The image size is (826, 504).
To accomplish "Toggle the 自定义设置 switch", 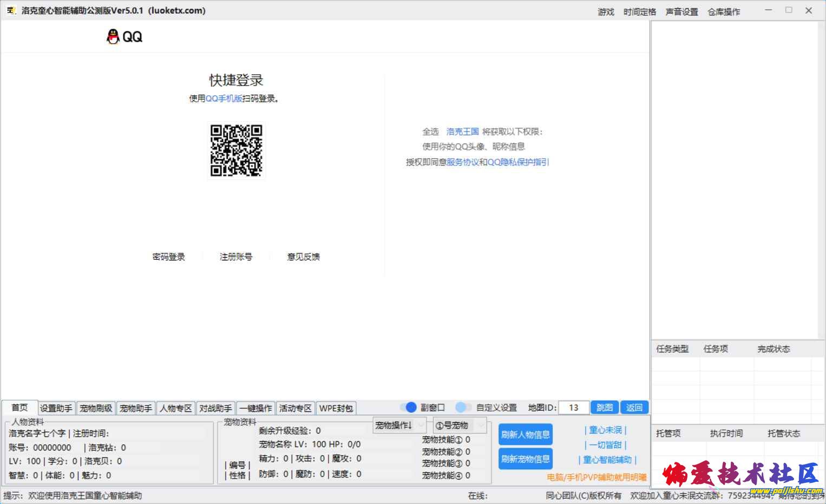I will pyautogui.click(x=463, y=407).
